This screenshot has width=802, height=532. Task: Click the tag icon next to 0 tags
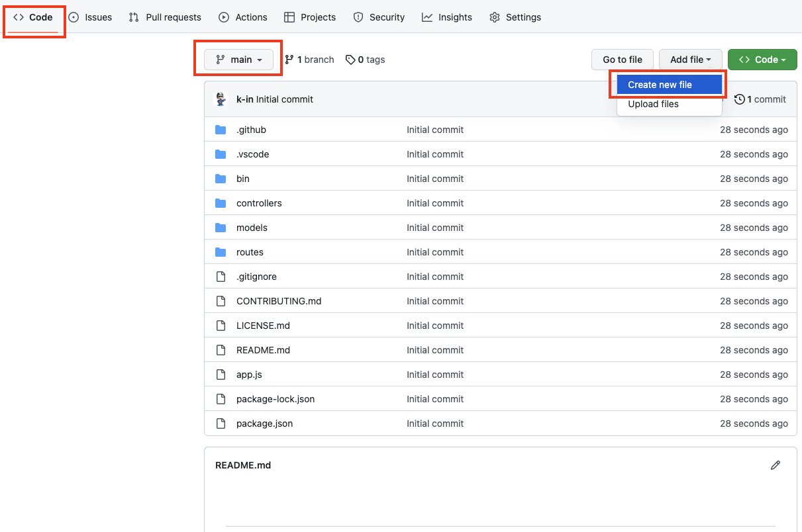(350, 60)
